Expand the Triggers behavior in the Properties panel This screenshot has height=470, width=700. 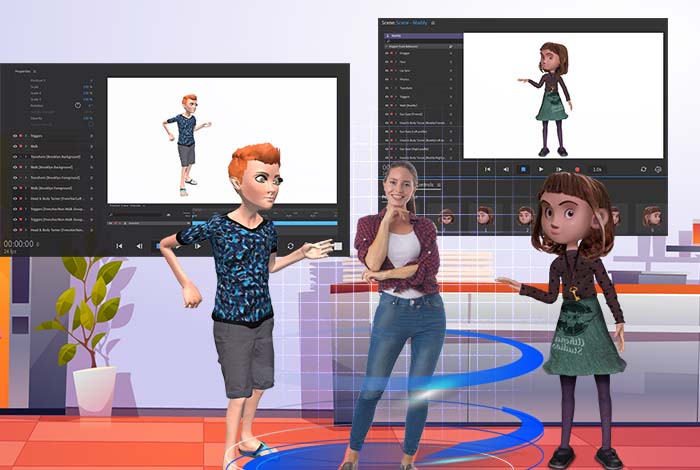(x=26, y=136)
